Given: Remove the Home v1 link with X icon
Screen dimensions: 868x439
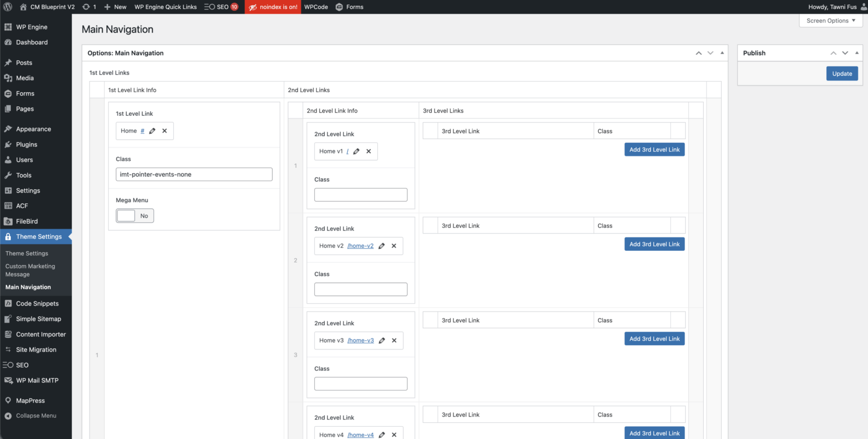Looking at the screenshot, I should pos(368,151).
